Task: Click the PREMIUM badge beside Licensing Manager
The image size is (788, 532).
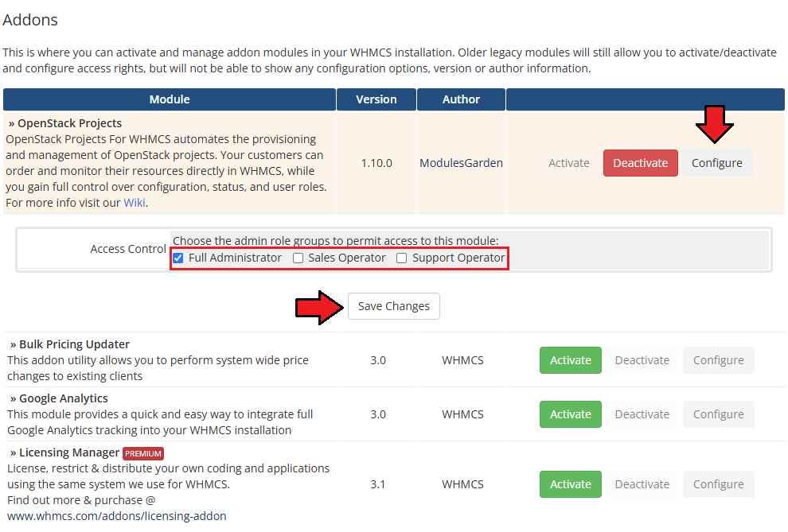Action: [143, 453]
